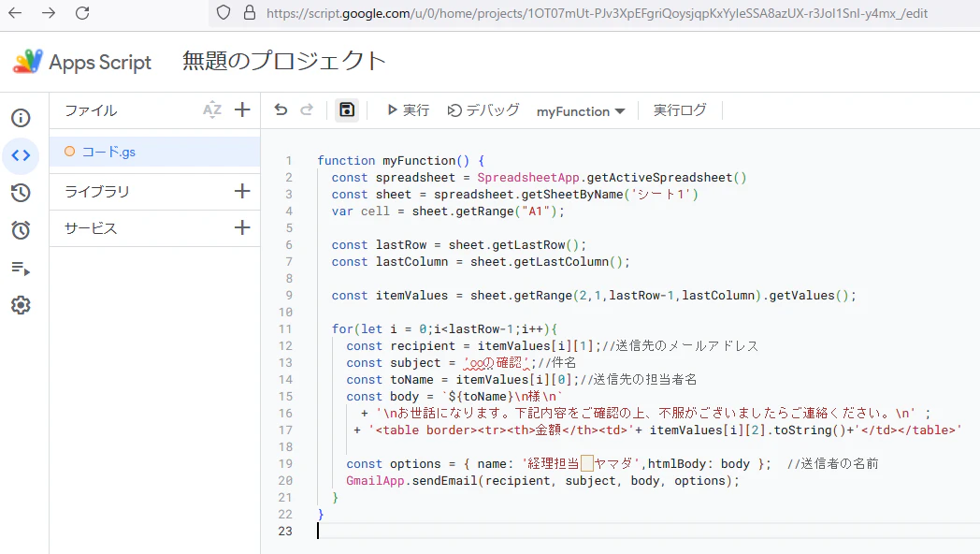Go back with the browser back arrow
Screen dimensions: 980x554
15,12
